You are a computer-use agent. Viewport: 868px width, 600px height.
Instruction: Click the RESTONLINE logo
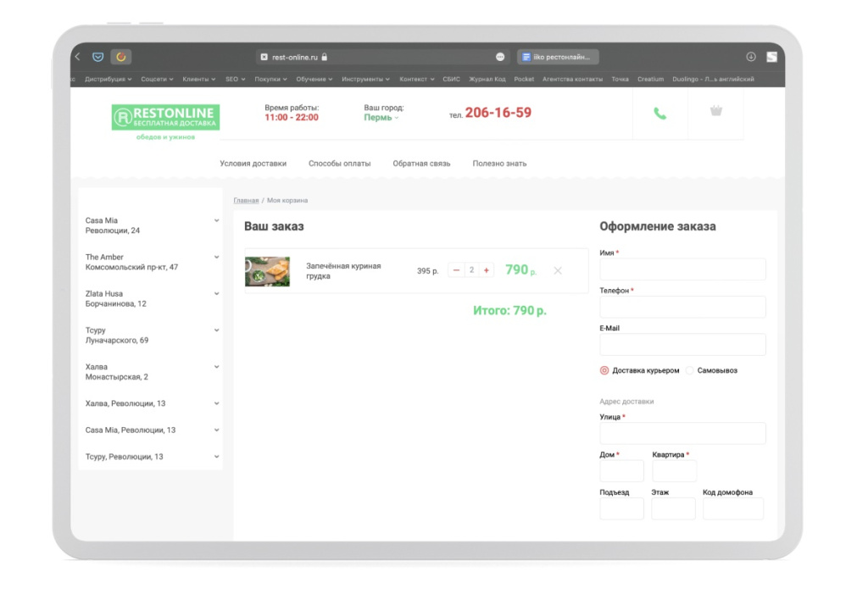[x=165, y=117]
